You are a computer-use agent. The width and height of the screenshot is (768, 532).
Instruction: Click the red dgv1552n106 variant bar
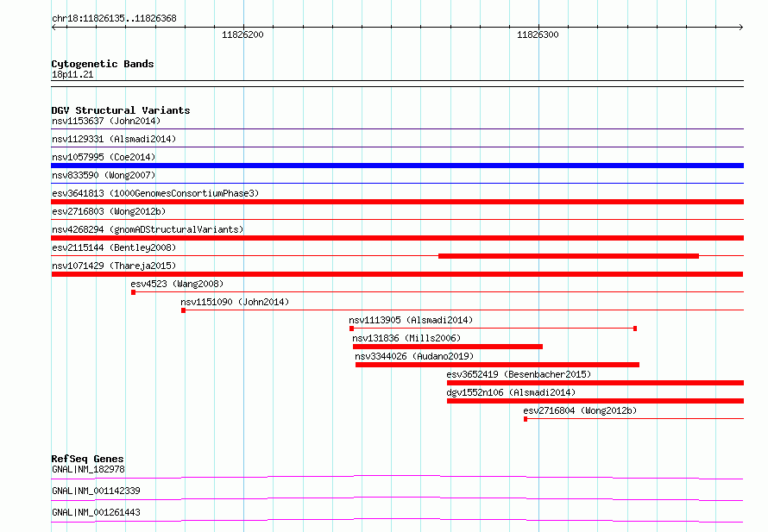pyautogui.click(x=595, y=401)
